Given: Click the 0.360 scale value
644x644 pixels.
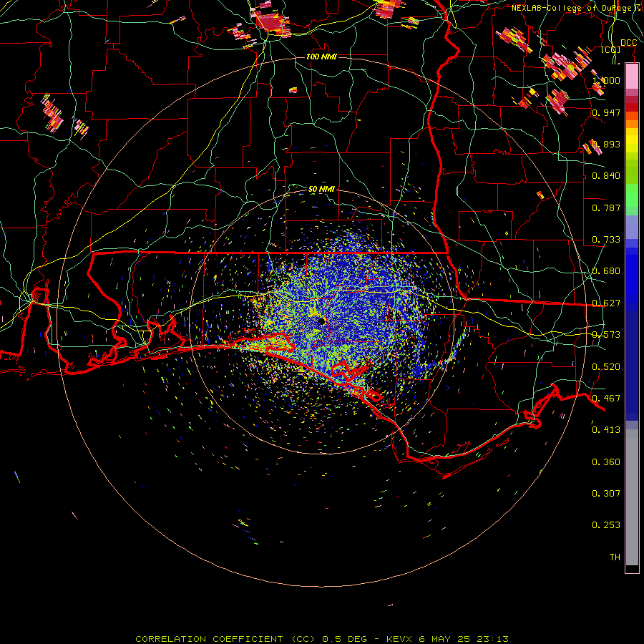Looking at the screenshot, I should click(606, 462).
